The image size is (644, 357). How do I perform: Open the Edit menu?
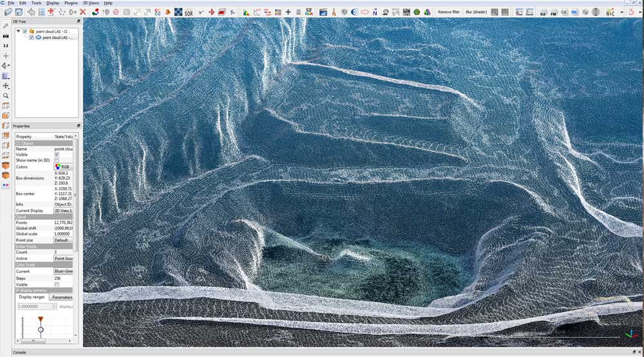(x=23, y=3)
